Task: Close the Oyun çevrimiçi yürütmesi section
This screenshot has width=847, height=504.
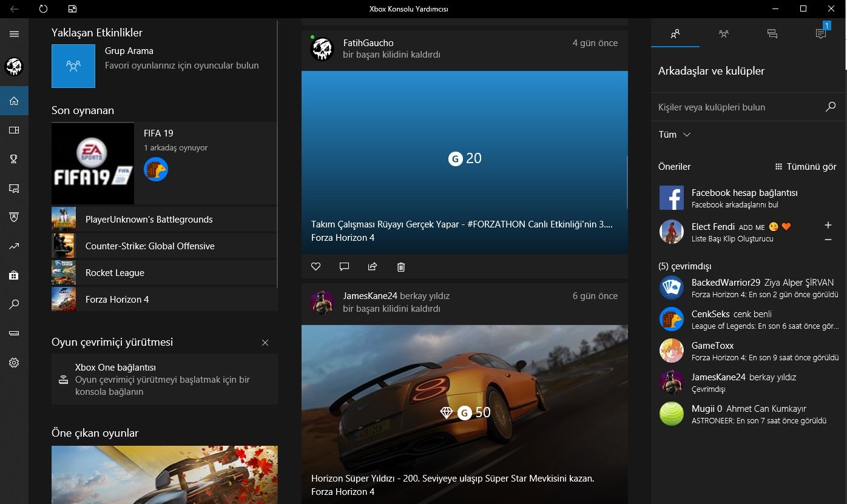Action: point(265,343)
